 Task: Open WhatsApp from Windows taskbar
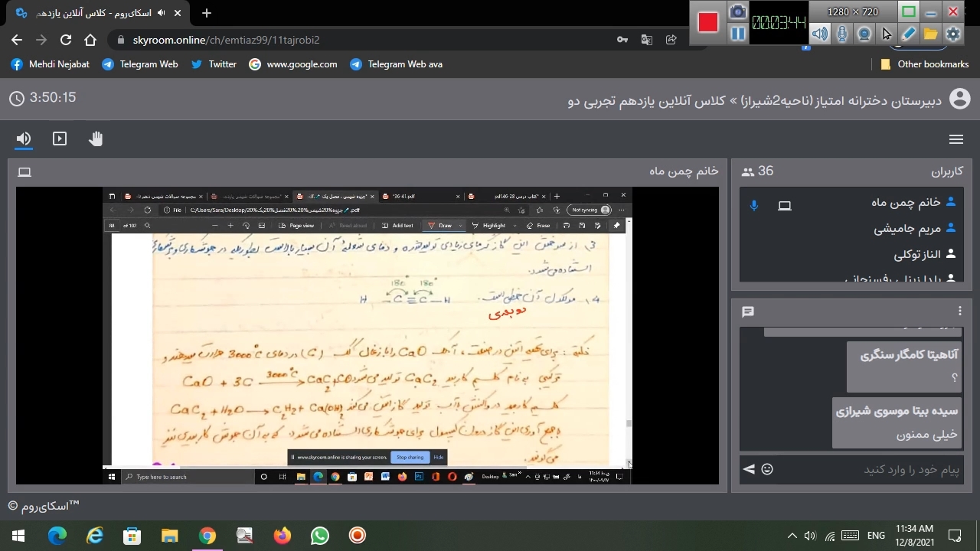(319, 535)
